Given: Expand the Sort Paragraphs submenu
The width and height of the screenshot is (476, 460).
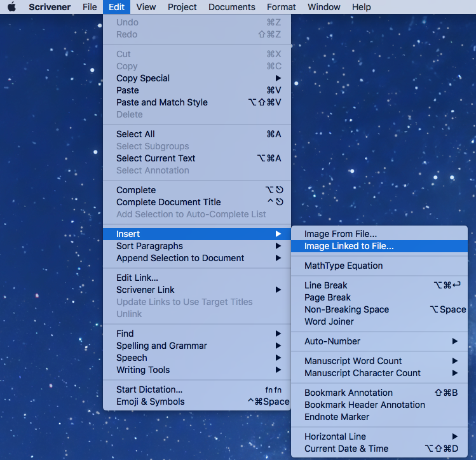Looking at the screenshot, I should tap(197, 246).
